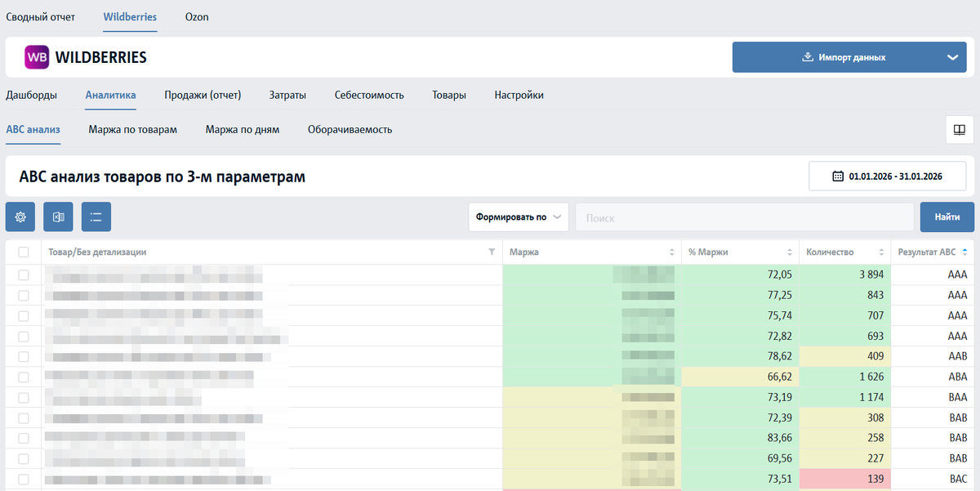Check the row with result BAA
Viewport: 980px width, 491px height.
[x=23, y=397]
